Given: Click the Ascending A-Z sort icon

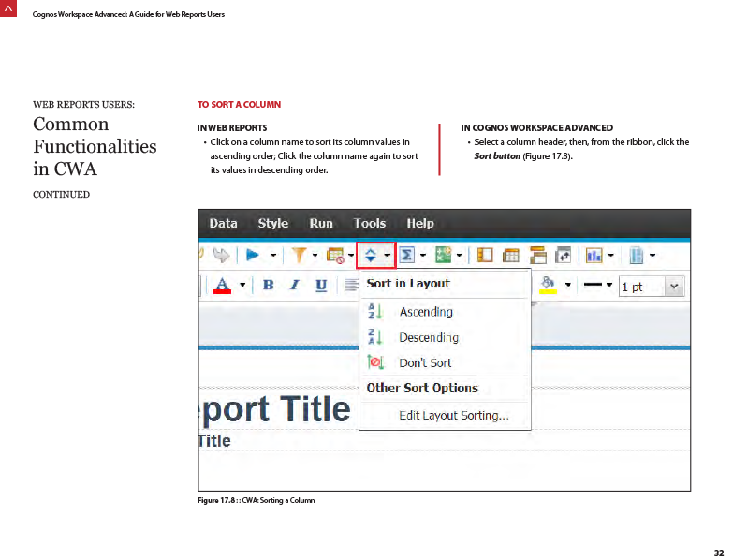Looking at the screenshot, I should click(x=374, y=311).
